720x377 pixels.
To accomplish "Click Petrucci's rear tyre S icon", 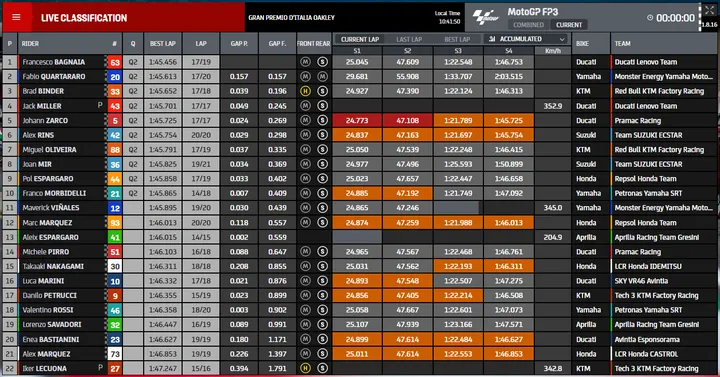I will pyautogui.click(x=322, y=295).
